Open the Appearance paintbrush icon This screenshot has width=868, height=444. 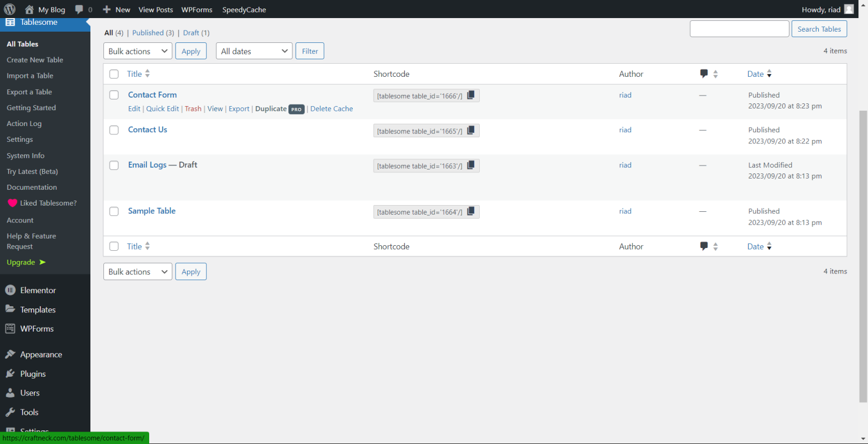tap(11, 354)
